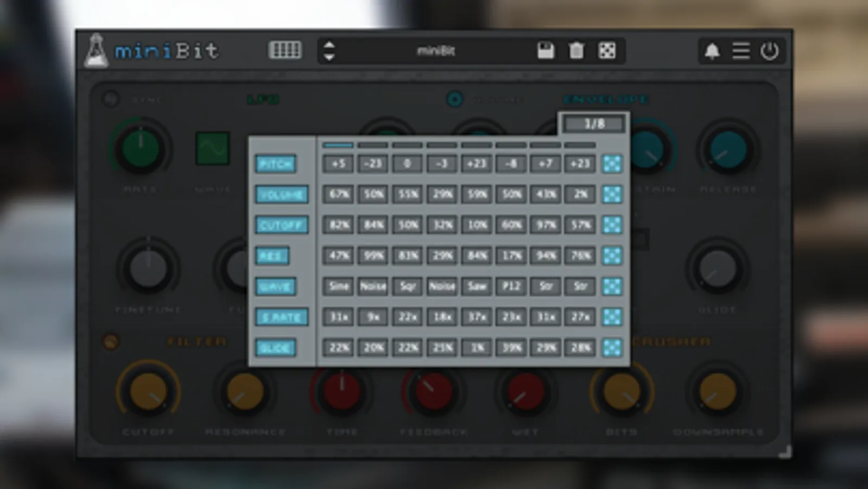Click the LFO RATE knob

[x=141, y=148]
